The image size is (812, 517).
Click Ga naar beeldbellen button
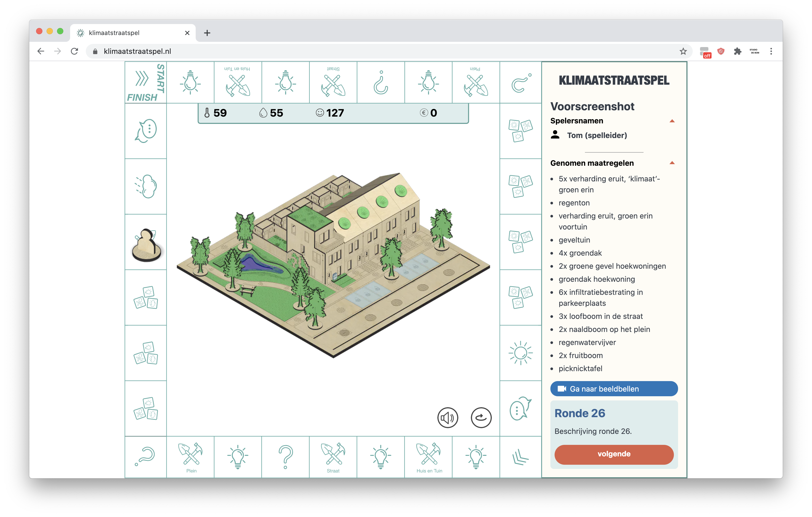tap(614, 389)
